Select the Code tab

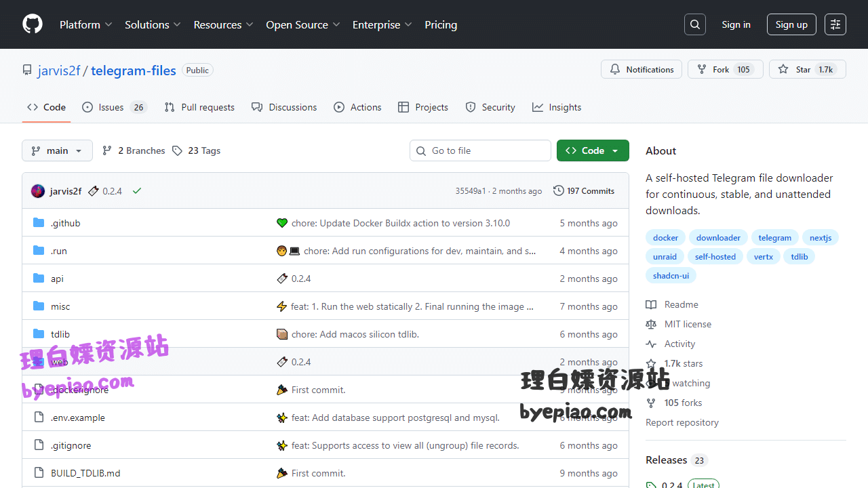click(x=46, y=107)
